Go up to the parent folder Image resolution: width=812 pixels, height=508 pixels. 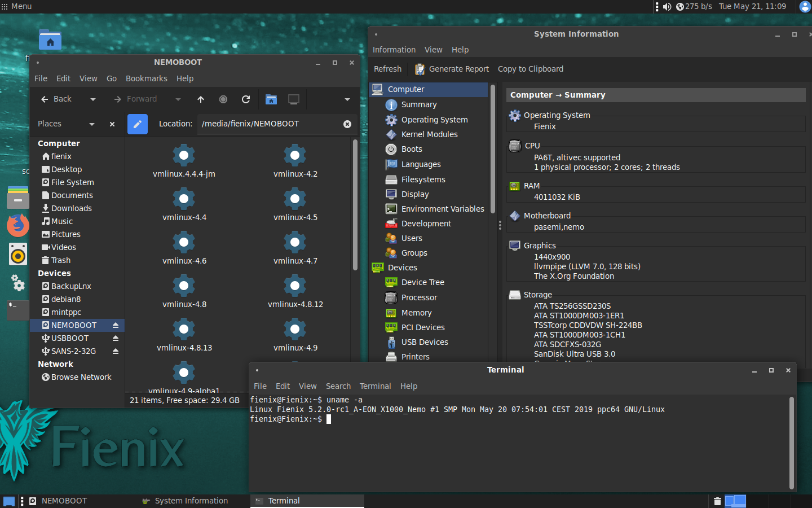click(201, 99)
